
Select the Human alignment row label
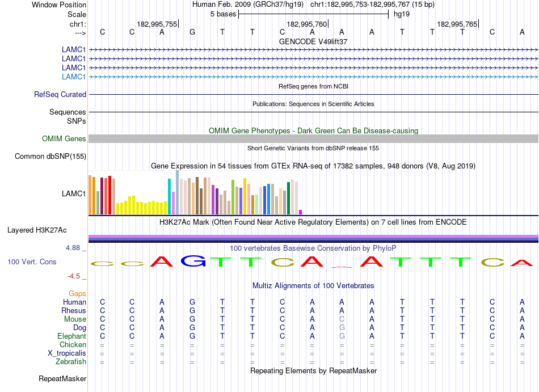tap(74, 302)
